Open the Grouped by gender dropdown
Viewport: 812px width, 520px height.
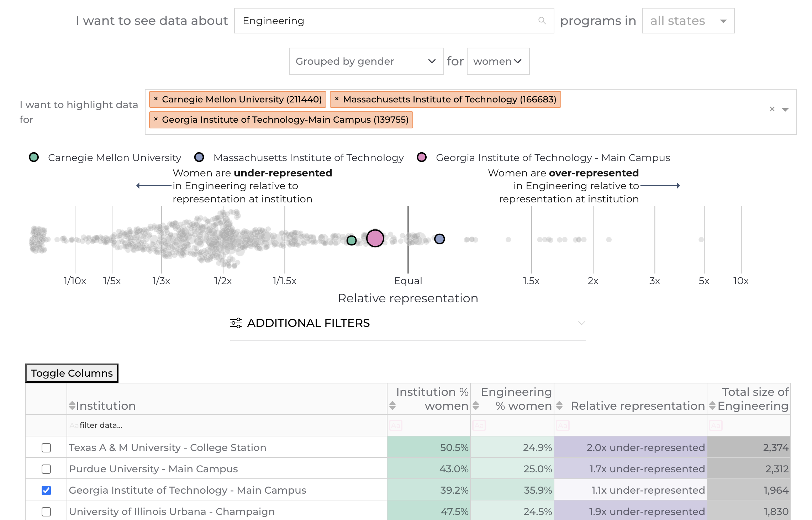click(366, 61)
